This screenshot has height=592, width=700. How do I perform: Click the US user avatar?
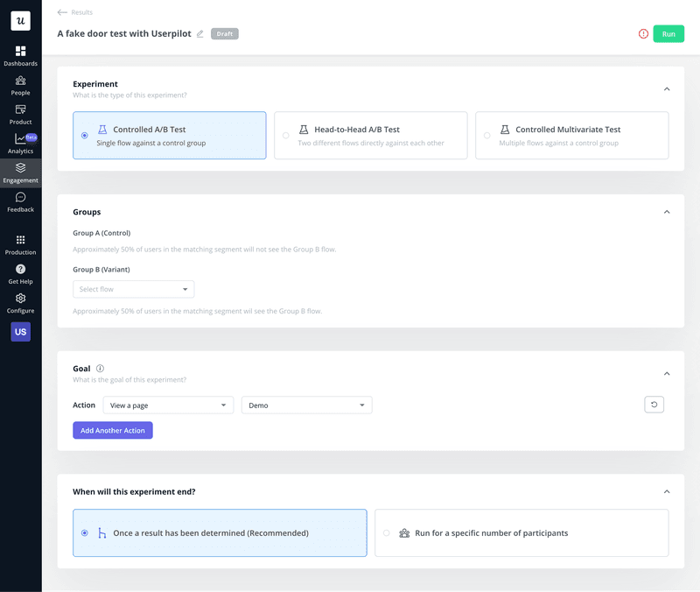20,331
